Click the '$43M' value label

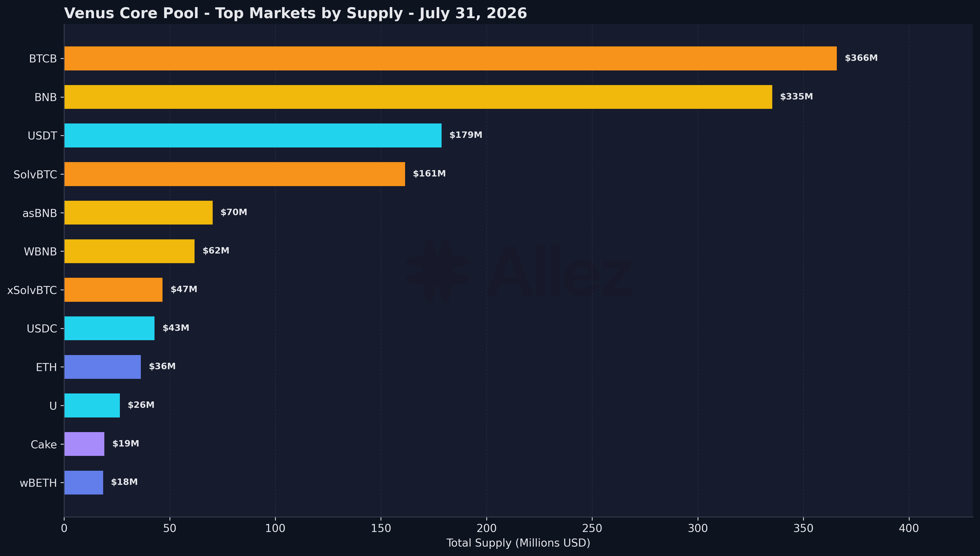coord(175,328)
